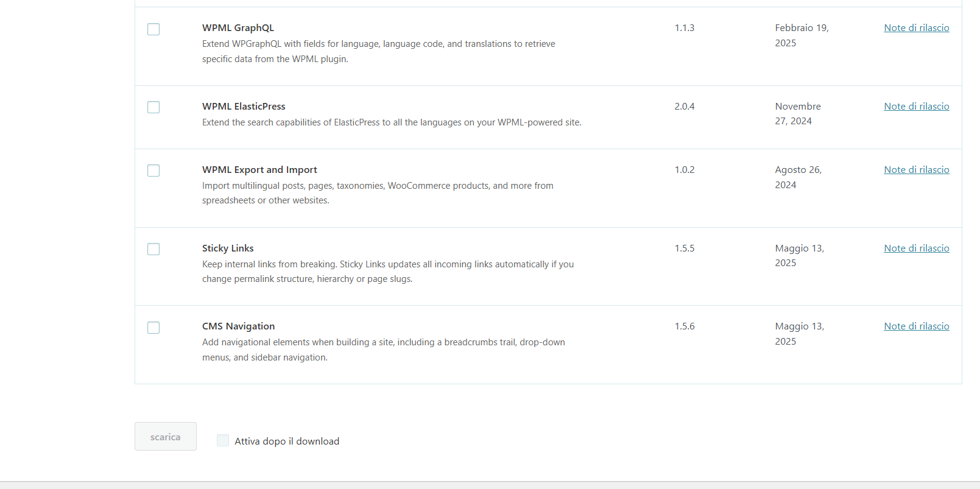
Task: Open release notes for WPML GraphQL
Action: 917,28
